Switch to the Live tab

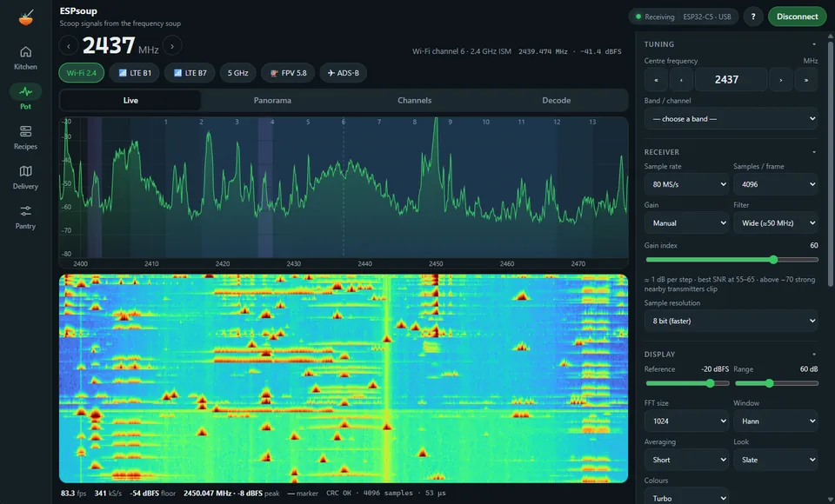130,100
